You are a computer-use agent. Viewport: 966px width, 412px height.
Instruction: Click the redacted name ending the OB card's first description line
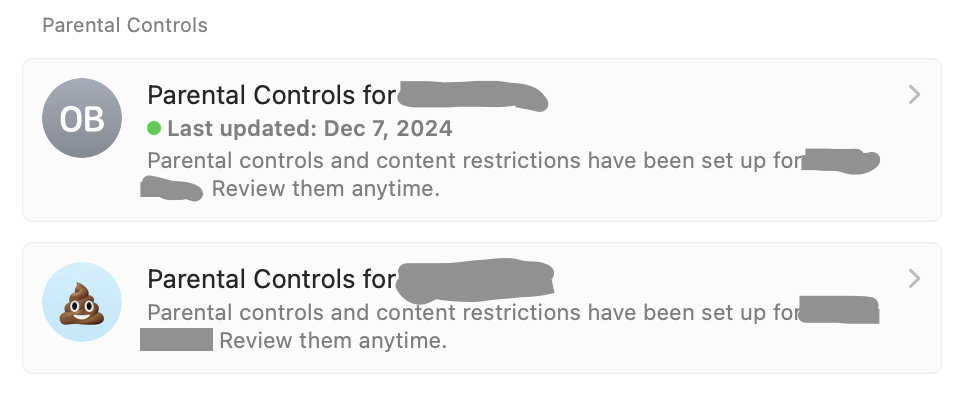click(840, 161)
